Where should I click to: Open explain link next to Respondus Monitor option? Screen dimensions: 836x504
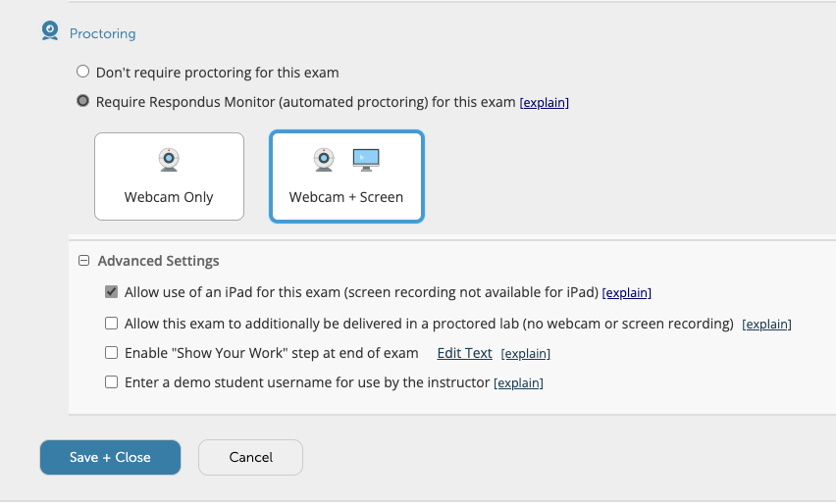click(x=544, y=102)
